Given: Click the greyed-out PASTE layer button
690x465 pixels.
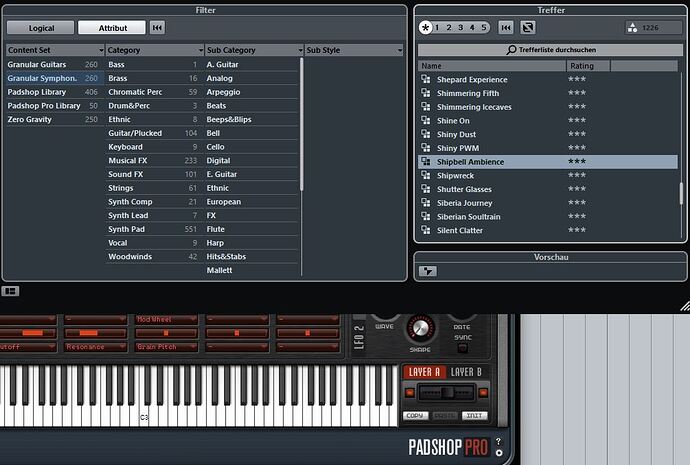Looking at the screenshot, I should [445, 415].
